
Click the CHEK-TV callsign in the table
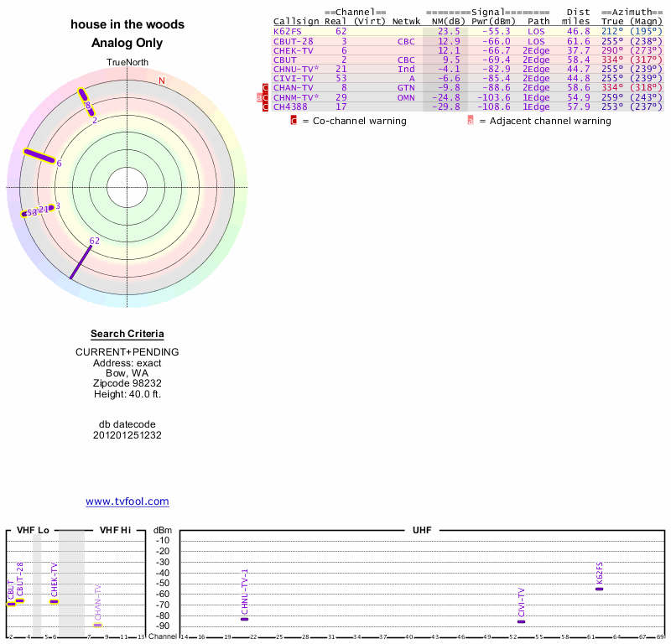click(293, 50)
